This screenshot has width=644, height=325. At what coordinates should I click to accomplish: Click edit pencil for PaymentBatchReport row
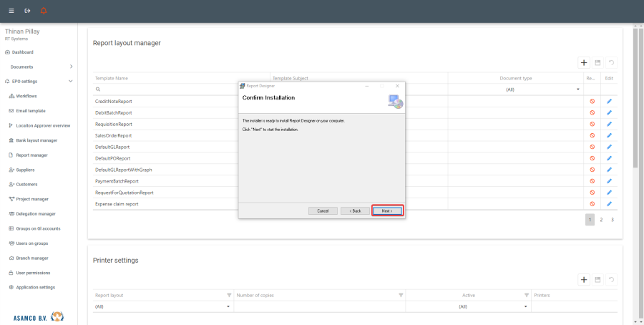610,181
